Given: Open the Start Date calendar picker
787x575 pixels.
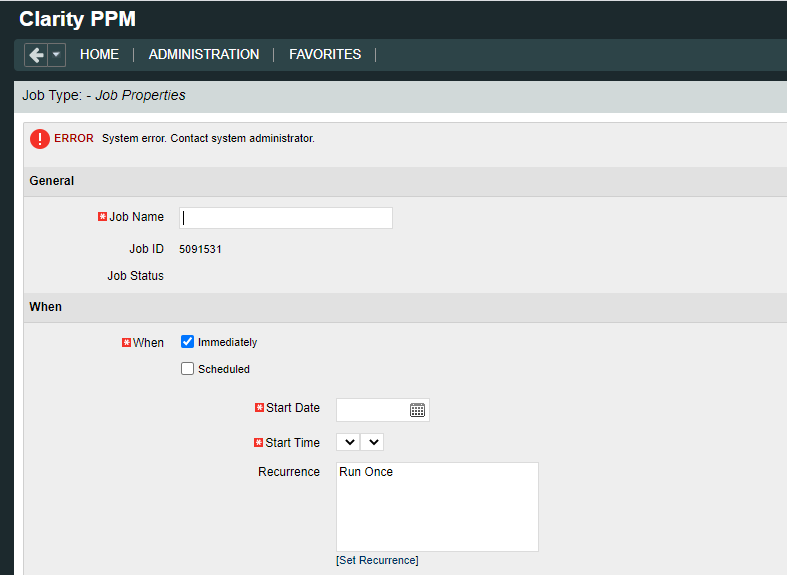Looking at the screenshot, I should (417, 410).
